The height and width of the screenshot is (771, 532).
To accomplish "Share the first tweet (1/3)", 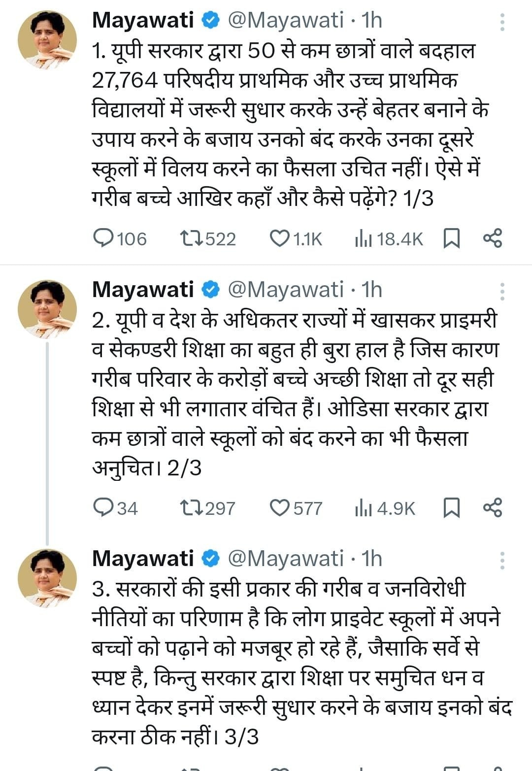I will [493, 239].
